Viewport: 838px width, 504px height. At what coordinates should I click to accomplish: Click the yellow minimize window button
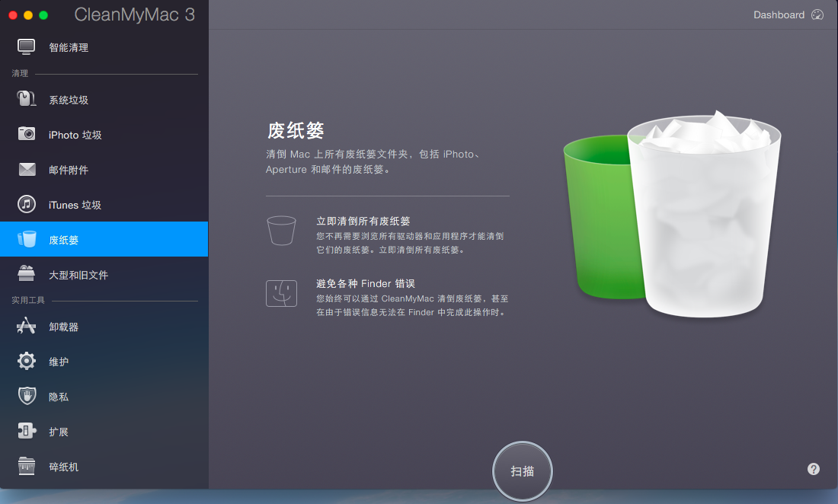click(x=28, y=15)
